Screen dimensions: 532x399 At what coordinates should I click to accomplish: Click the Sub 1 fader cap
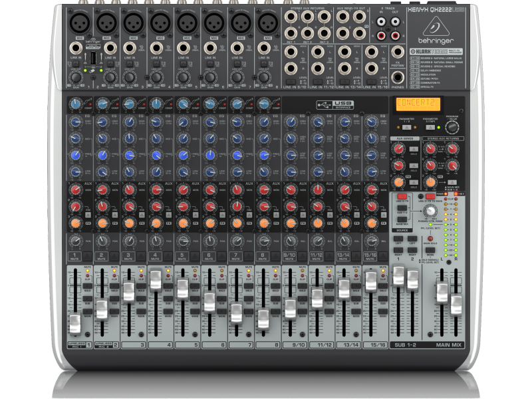[398, 276]
